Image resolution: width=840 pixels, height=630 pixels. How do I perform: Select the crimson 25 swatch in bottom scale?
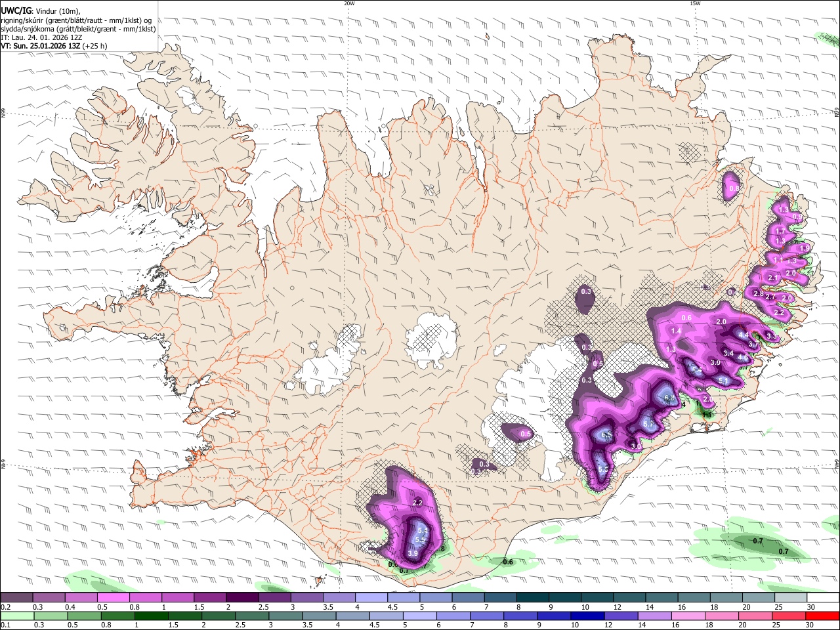tap(789, 616)
